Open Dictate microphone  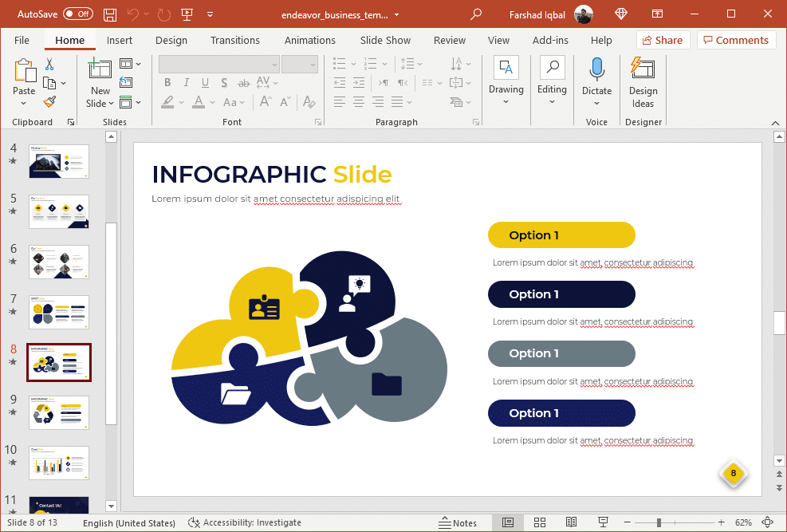[596, 69]
